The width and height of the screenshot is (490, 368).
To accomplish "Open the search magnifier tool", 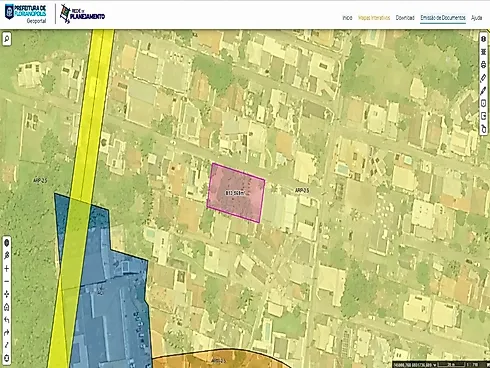I will pyautogui.click(x=6, y=39).
